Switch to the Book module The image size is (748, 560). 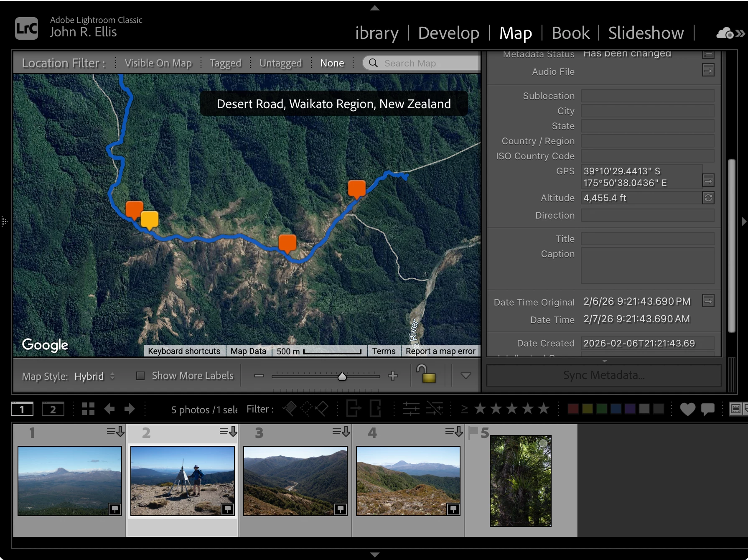[x=571, y=33]
